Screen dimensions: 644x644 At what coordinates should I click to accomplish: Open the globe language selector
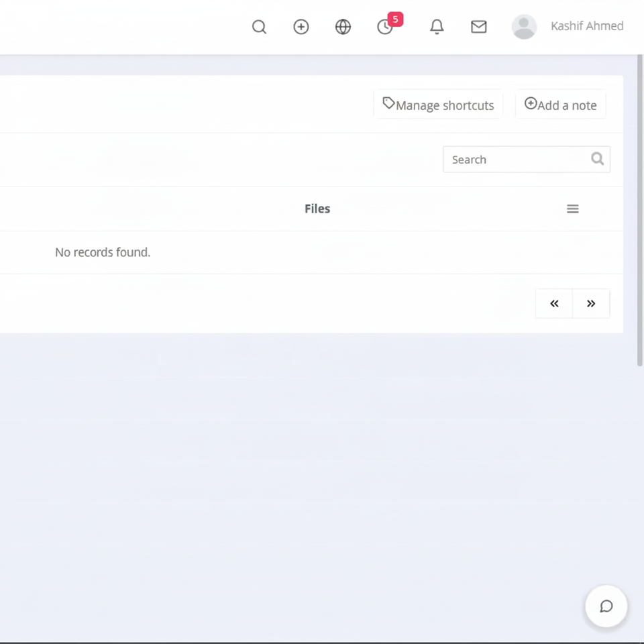point(343,27)
